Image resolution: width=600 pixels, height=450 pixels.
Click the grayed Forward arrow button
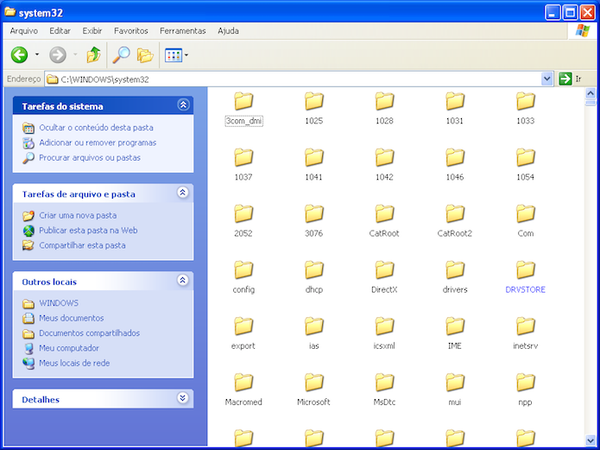[x=58, y=55]
